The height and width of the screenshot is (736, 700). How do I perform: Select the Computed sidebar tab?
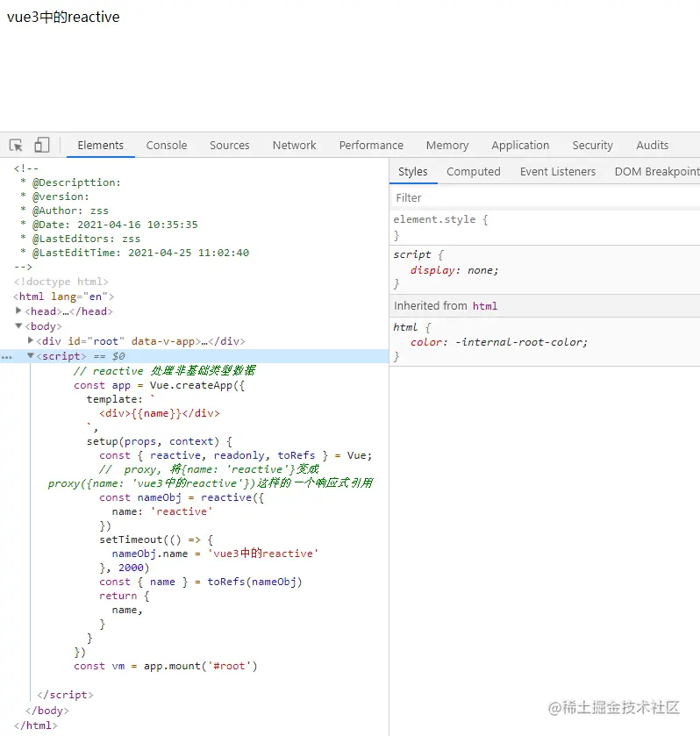[473, 172]
